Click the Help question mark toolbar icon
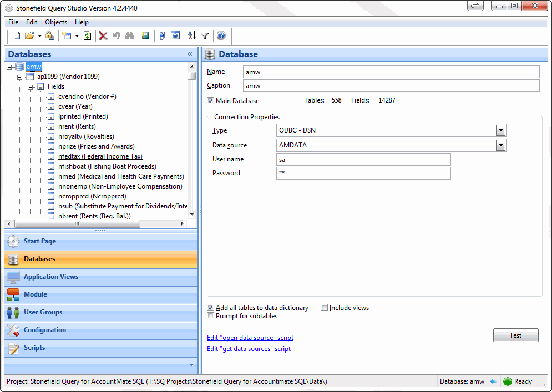 [220, 35]
